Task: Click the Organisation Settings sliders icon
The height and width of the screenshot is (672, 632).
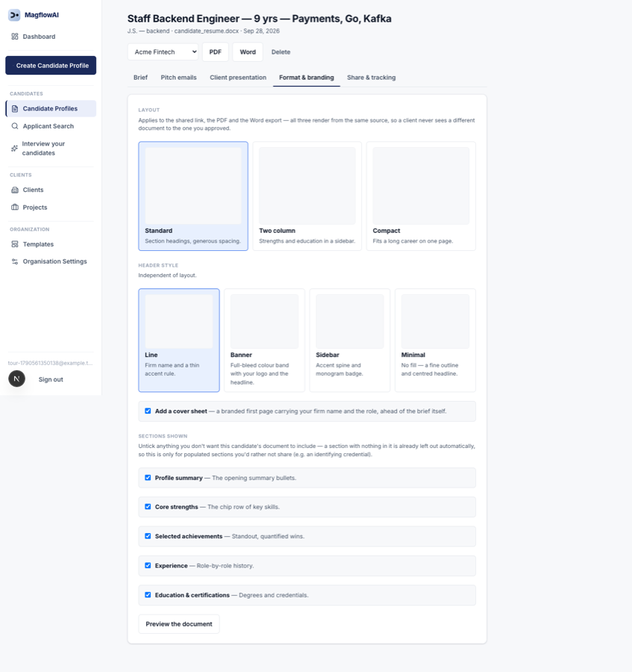Action: [x=15, y=261]
